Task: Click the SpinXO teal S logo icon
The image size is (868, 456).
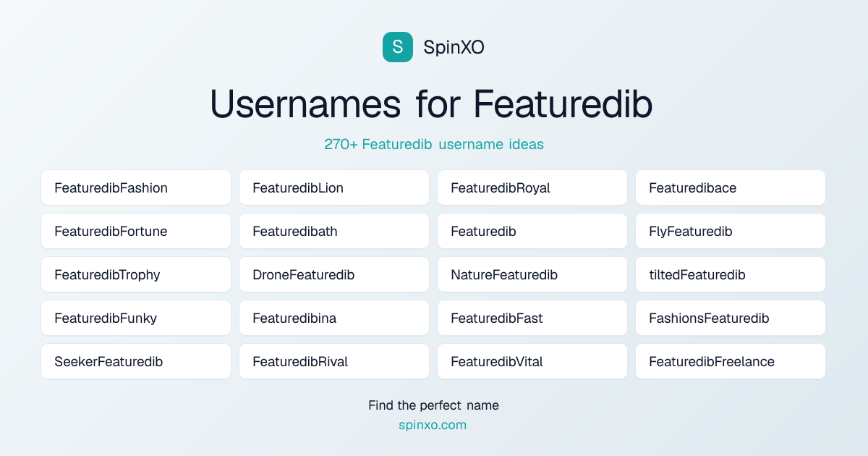Action: [398, 47]
